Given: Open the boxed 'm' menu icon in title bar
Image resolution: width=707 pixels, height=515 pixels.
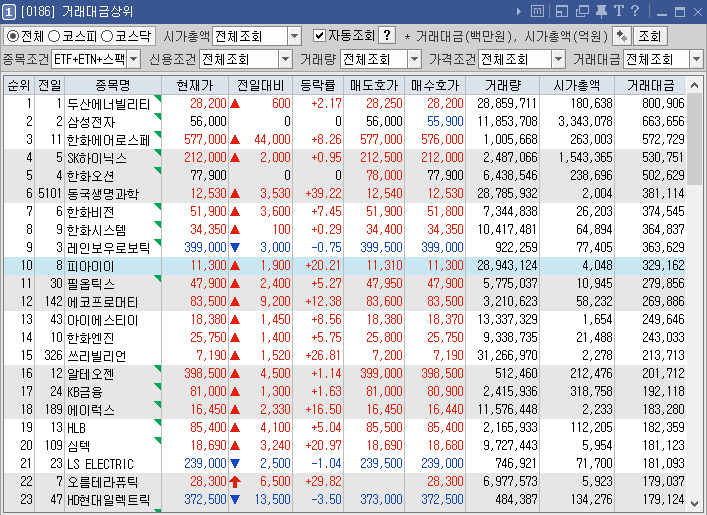Looking at the screenshot, I should [x=537, y=11].
